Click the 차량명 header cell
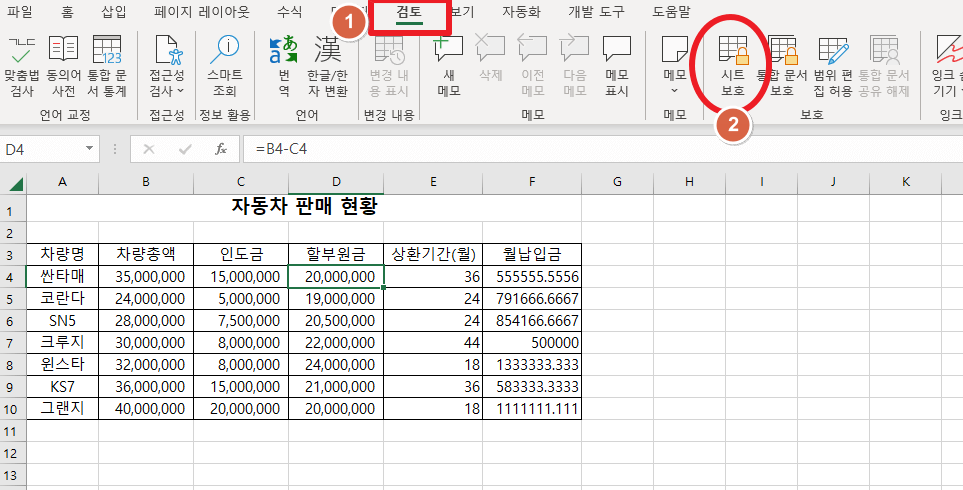 tap(62, 254)
